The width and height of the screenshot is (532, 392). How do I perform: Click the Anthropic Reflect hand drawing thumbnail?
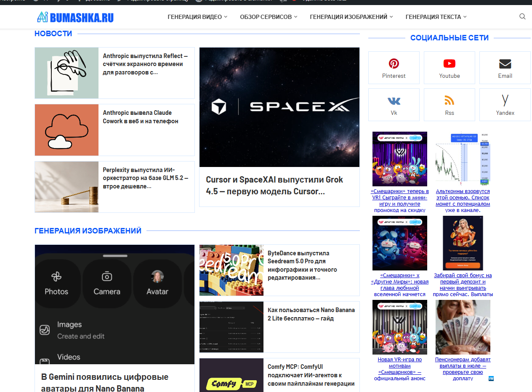click(66, 73)
